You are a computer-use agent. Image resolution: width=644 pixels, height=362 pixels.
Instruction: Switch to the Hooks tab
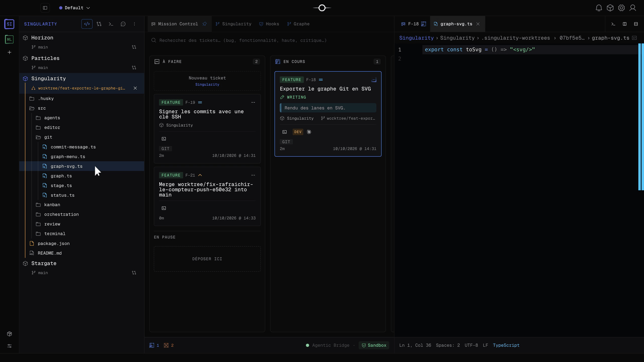(x=269, y=24)
